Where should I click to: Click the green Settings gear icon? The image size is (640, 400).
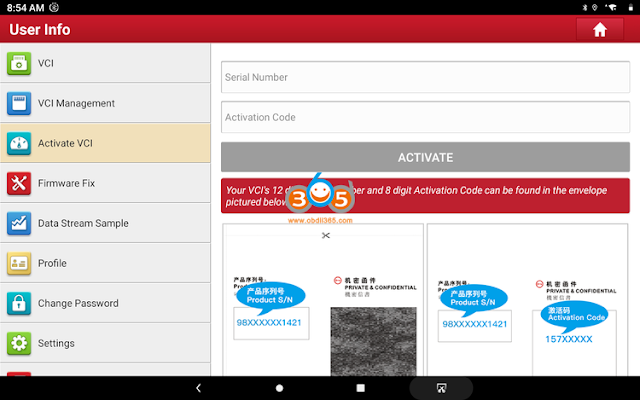coord(19,343)
